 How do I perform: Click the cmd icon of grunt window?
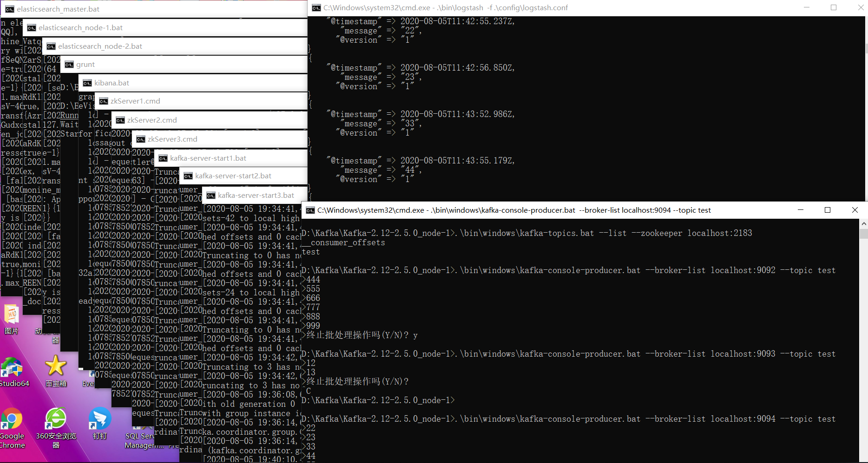tap(69, 65)
